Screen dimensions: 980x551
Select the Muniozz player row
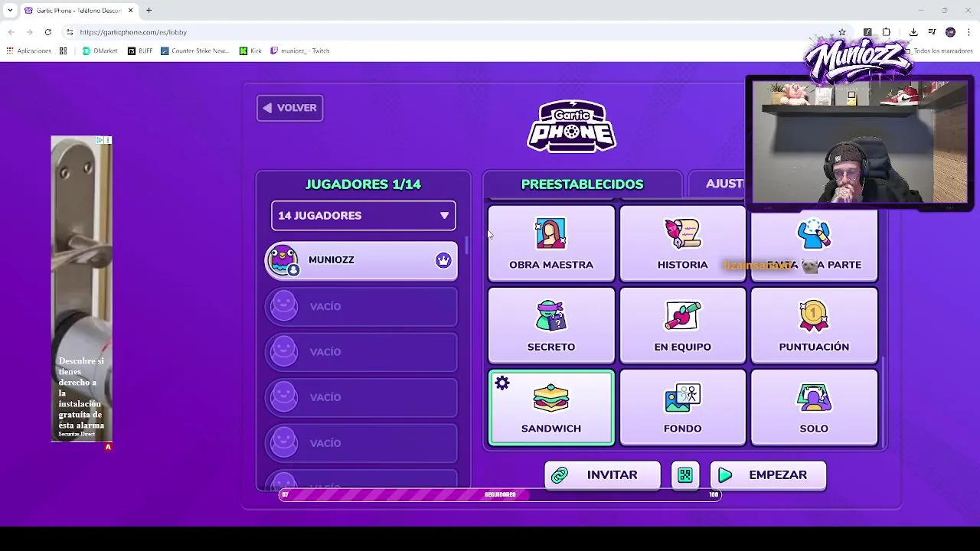pos(361,260)
